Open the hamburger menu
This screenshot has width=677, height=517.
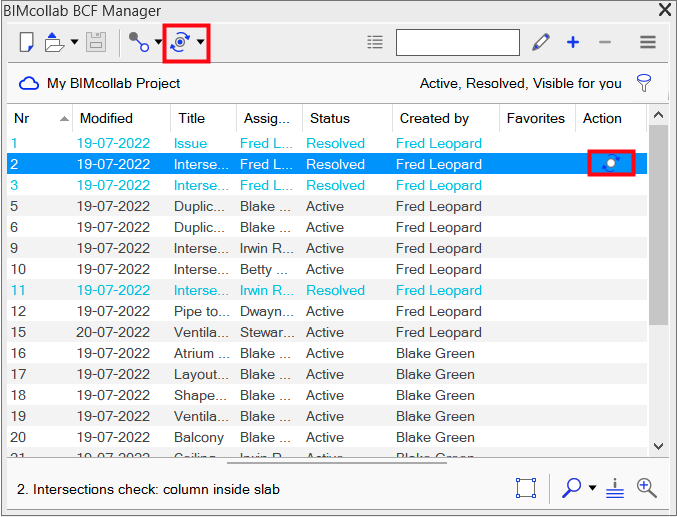point(648,42)
